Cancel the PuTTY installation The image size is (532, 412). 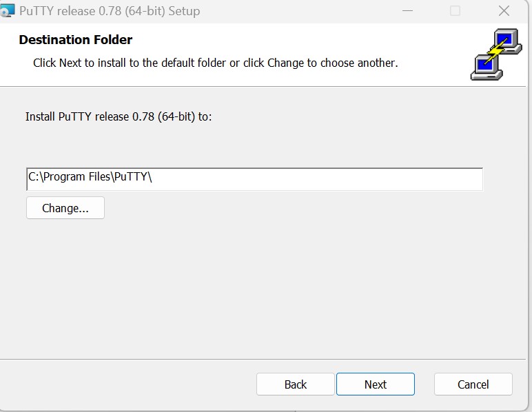(473, 384)
